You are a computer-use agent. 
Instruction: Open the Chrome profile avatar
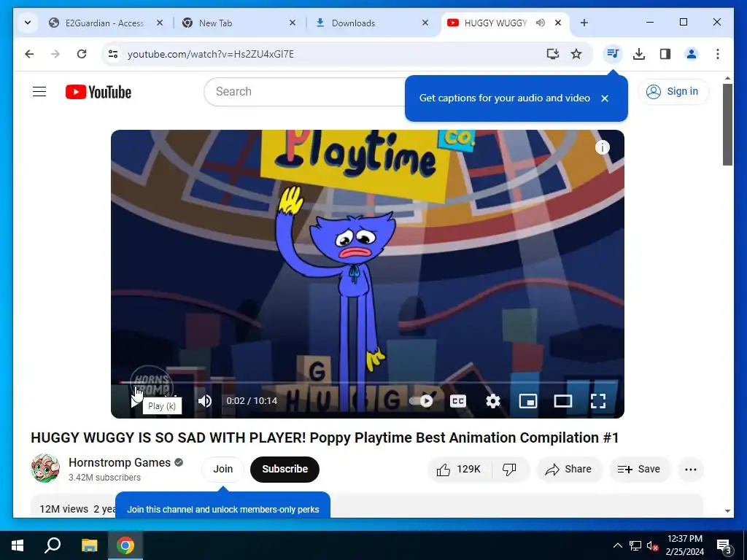692,54
